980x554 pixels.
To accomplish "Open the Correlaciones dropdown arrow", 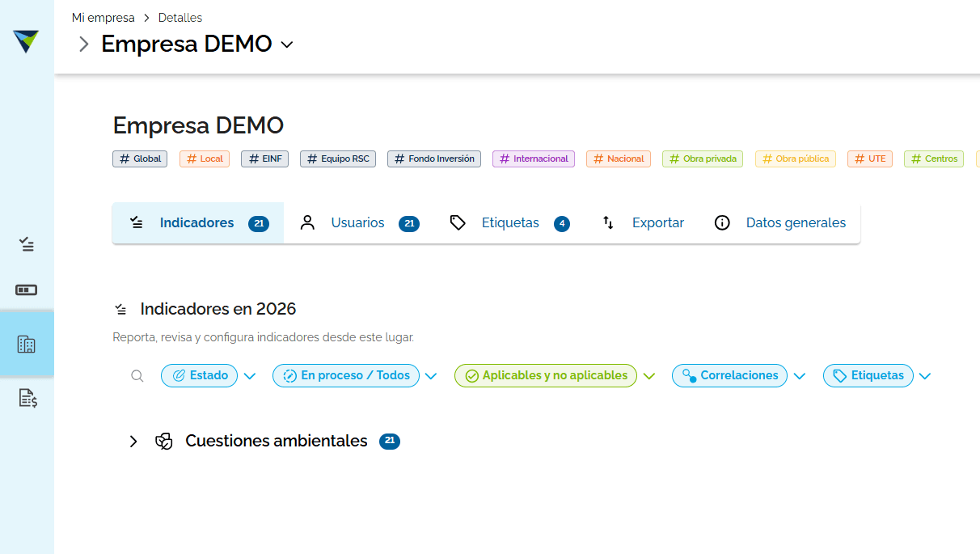I will pyautogui.click(x=800, y=376).
